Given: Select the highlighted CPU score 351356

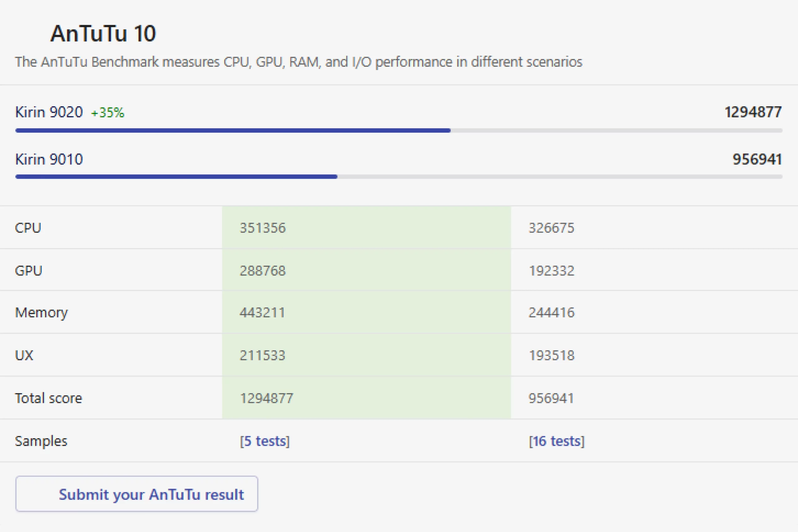Looking at the screenshot, I should point(262,228).
